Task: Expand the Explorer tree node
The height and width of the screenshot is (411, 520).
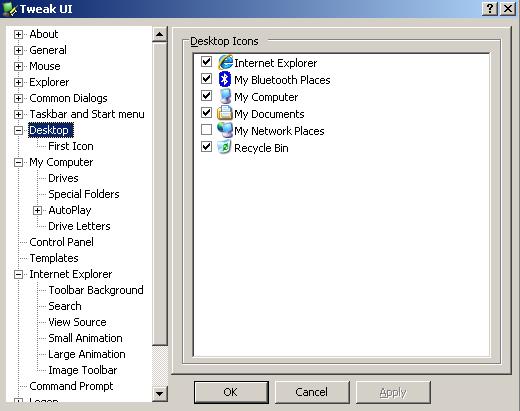Action: pyautogui.click(x=18, y=82)
